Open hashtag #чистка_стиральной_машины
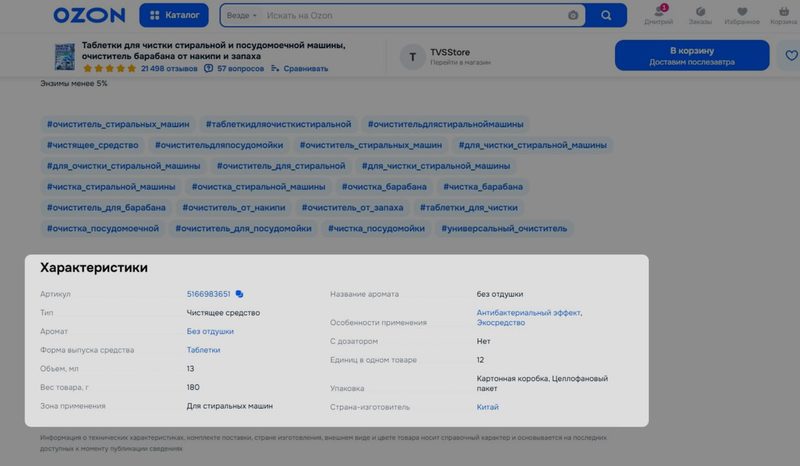The width and height of the screenshot is (800, 466). 111,187
